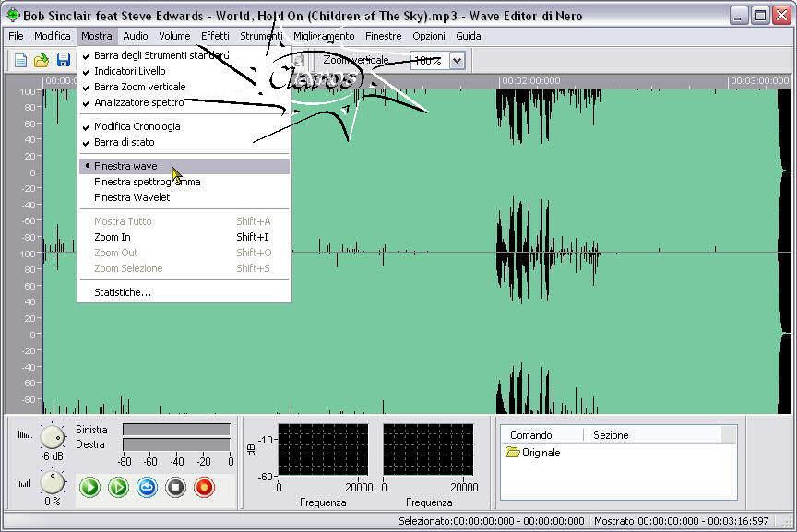Close the Wave Editor window
Viewport: 797px width, 532px height.
pos(781,16)
